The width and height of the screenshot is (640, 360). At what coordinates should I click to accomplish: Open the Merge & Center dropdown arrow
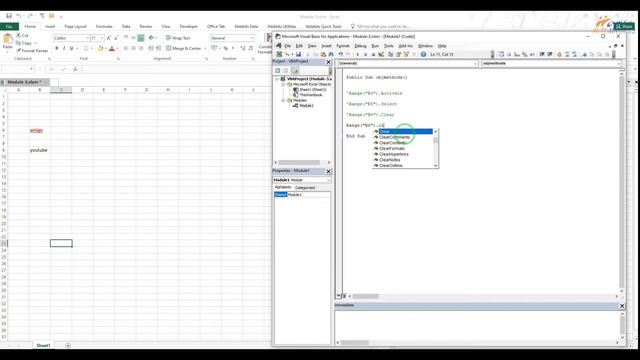pyautogui.click(x=205, y=49)
